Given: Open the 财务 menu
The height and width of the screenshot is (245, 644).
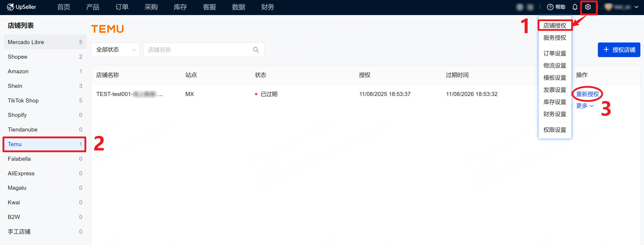Looking at the screenshot, I should pos(268,7).
